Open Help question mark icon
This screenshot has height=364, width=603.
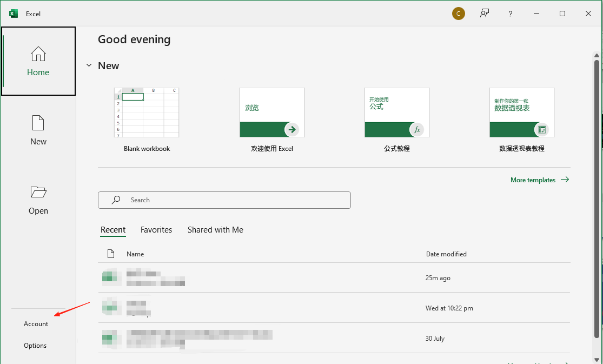pyautogui.click(x=510, y=14)
